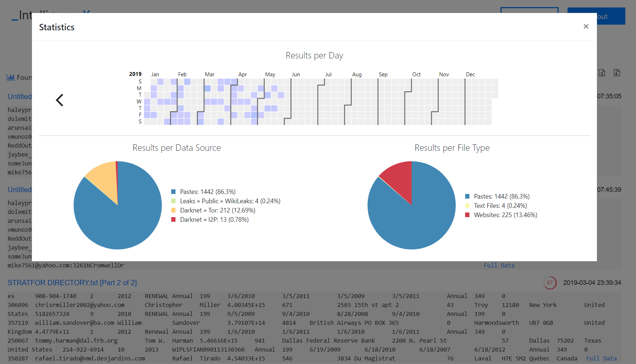Viewport: 636px width, 364px height.
Task: Toggle Text Files legend entry
Action: (x=500, y=206)
